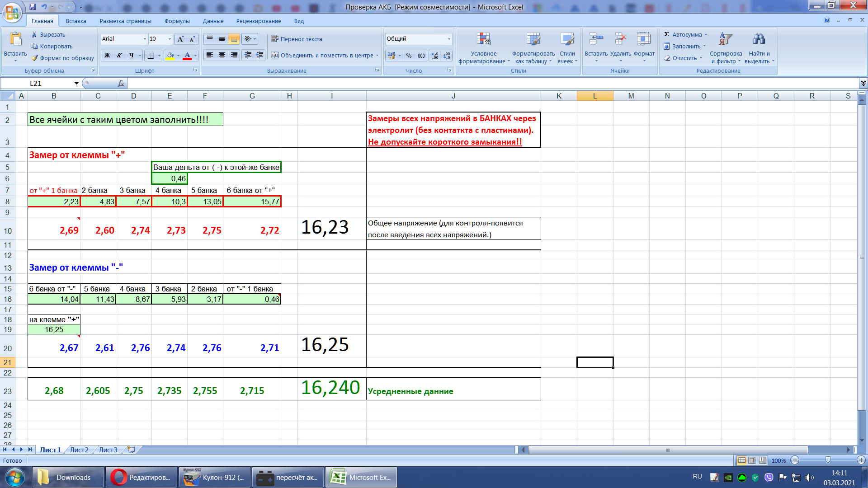868x488 pixels.
Task: Click the Increase Font Size icon
Action: click(x=180, y=39)
